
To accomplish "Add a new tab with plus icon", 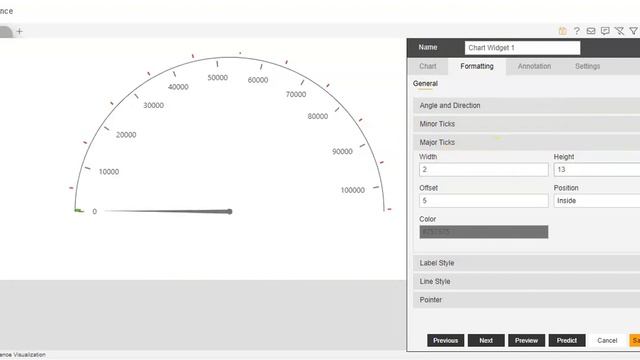I will coord(19,31).
